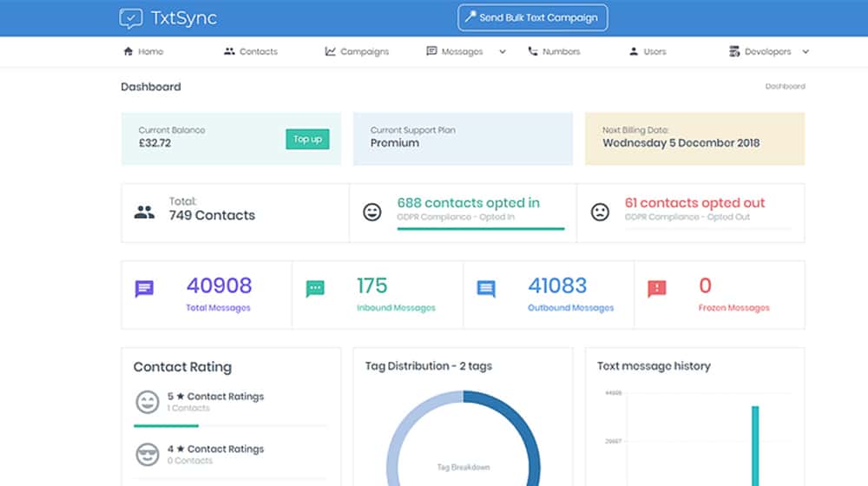Click the 175 inbound messages number
Screen dimensions: 868x486
click(372, 286)
